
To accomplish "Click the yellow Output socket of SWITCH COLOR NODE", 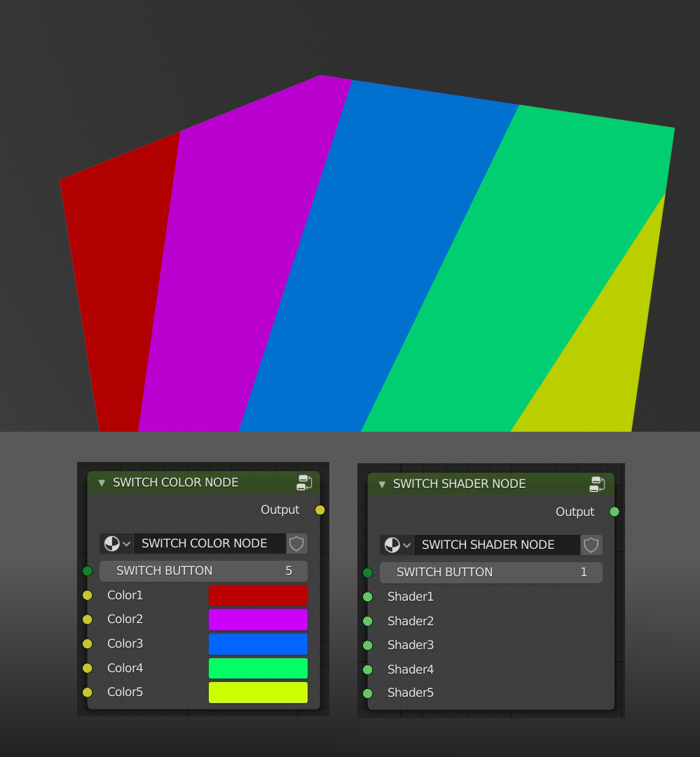I will [x=320, y=510].
